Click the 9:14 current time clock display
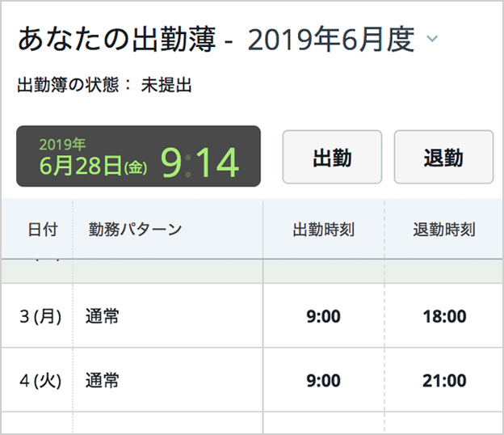Viewport: 504px width, 435px height. [200, 163]
